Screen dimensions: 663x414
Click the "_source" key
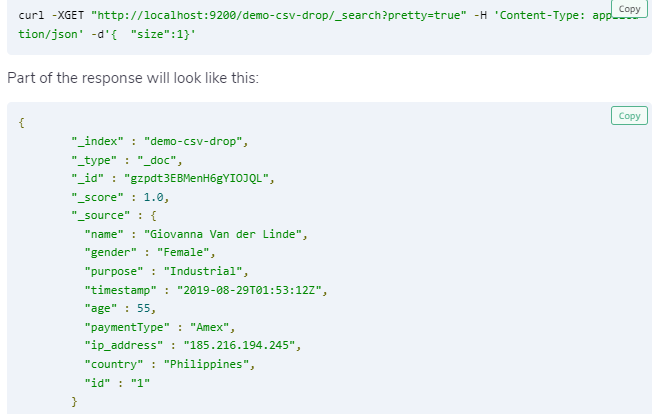click(101, 216)
